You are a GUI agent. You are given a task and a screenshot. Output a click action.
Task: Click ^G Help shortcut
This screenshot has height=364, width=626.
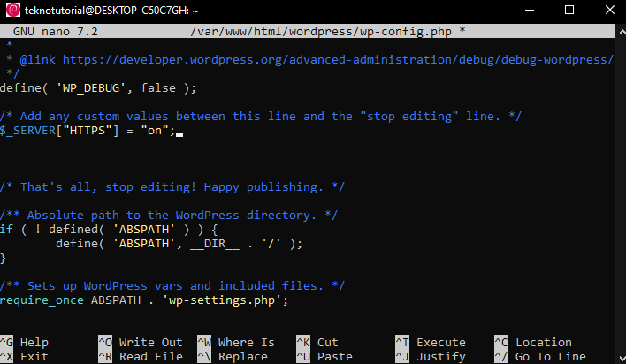[25, 343]
